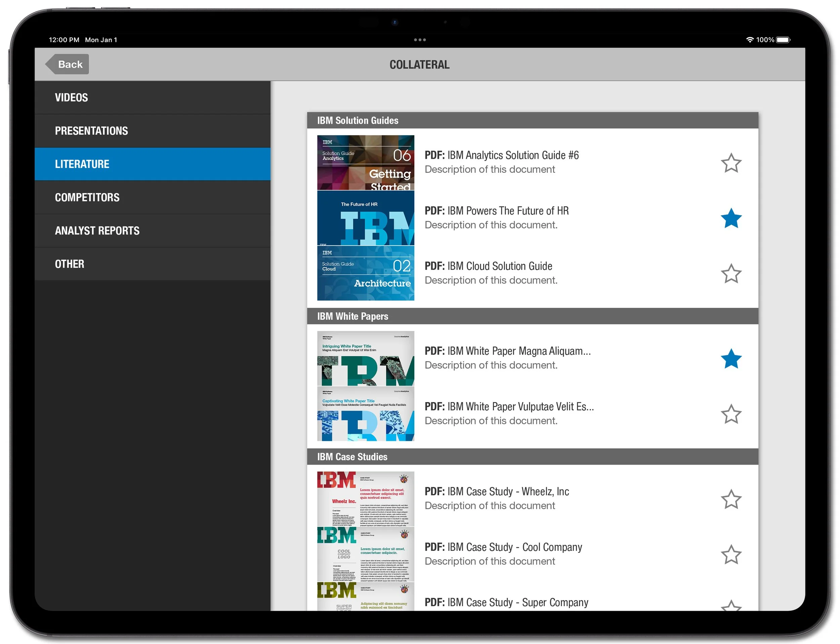The height and width of the screenshot is (644, 840).
Task: Star the IBM Cloud Solution Guide
Action: [x=731, y=274]
